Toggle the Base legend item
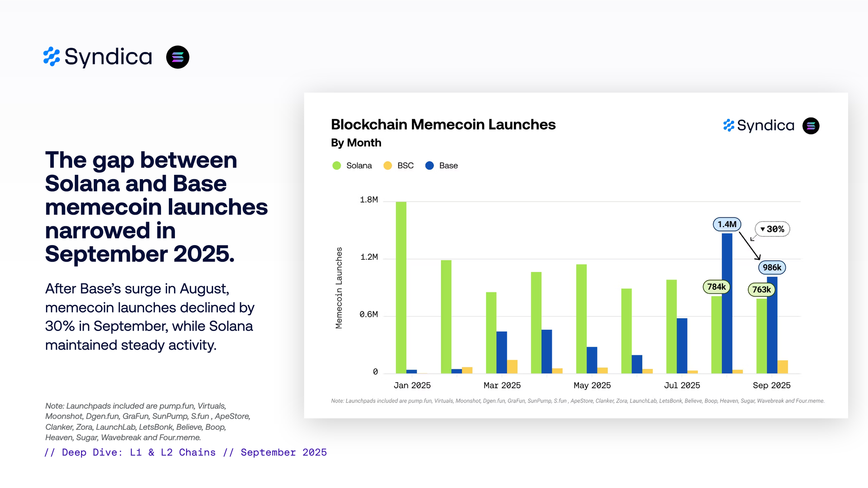The width and height of the screenshot is (868, 488). point(448,166)
